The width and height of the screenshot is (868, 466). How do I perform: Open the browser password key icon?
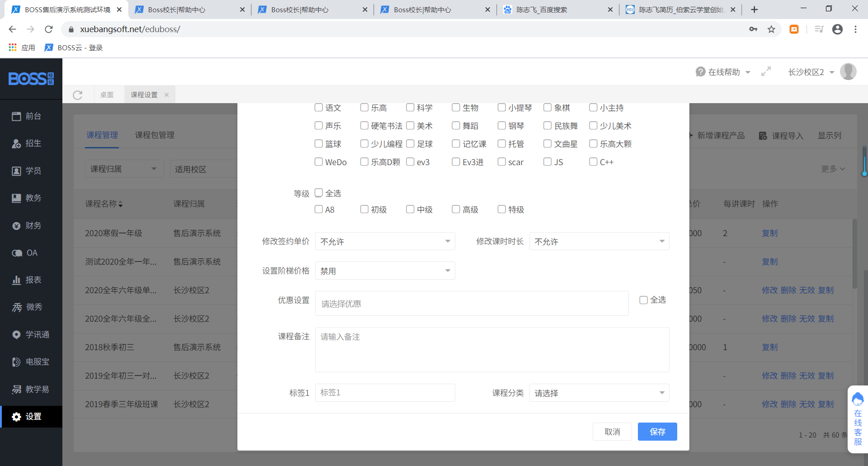click(x=753, y=29)
